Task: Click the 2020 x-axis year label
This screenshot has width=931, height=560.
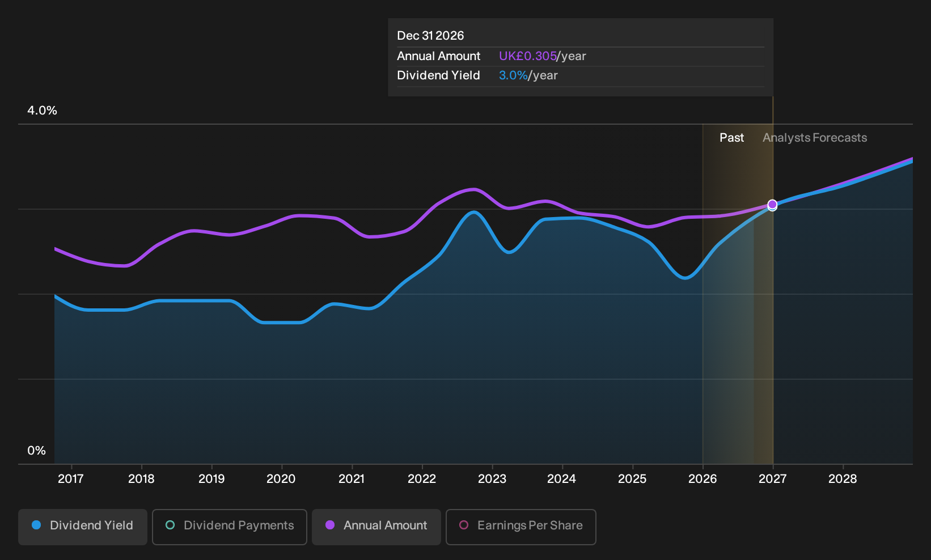Action: [x=281, y=479]
